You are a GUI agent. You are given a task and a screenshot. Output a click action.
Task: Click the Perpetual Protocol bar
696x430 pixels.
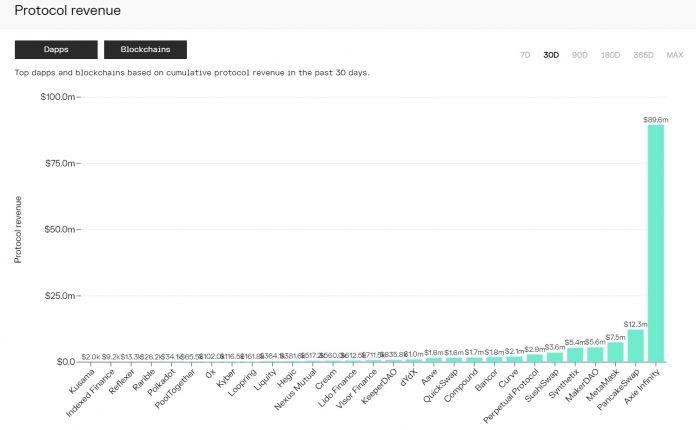[535, 358]
